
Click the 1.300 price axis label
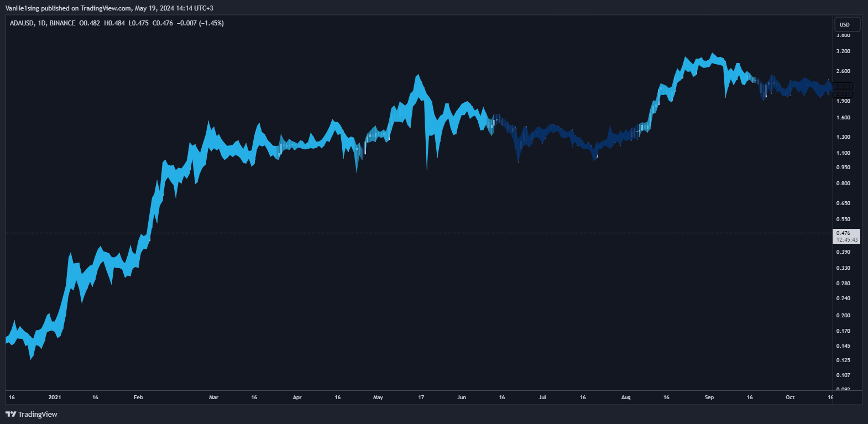(x=843, y=137)
